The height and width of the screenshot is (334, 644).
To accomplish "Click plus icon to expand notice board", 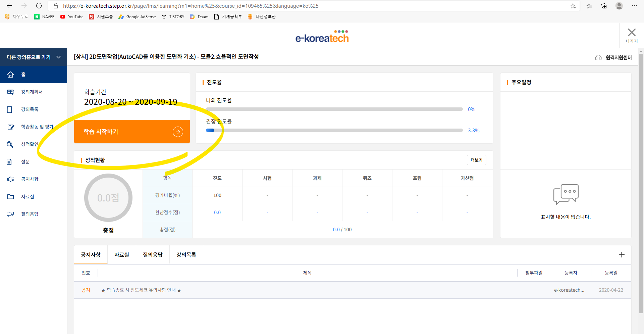I will (622, 255).
